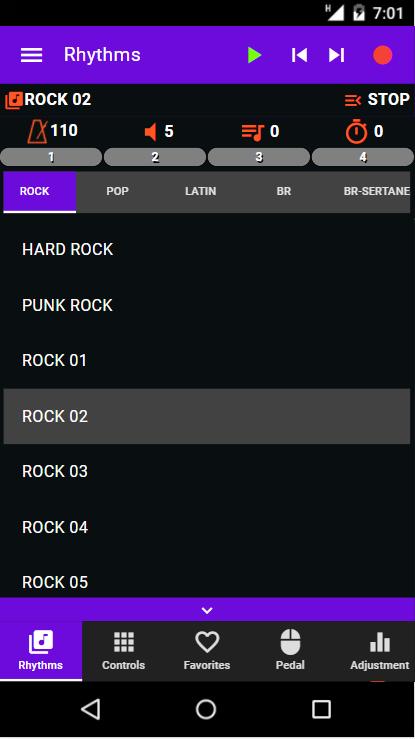Tap the speaker volume icon showing 5
Image resolution: width=415 pixels, height=739 pixels.
pyautogui.click(x=150, y=131)
